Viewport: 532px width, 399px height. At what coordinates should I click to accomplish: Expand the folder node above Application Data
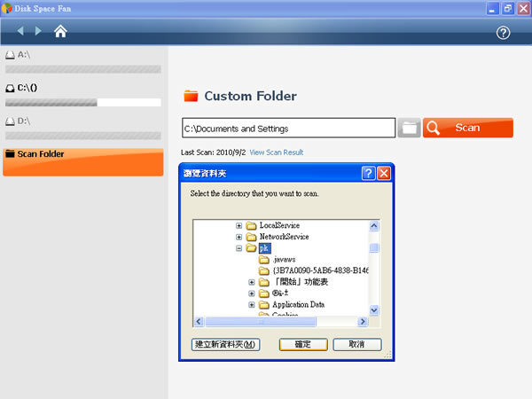[x=252, y=293]
